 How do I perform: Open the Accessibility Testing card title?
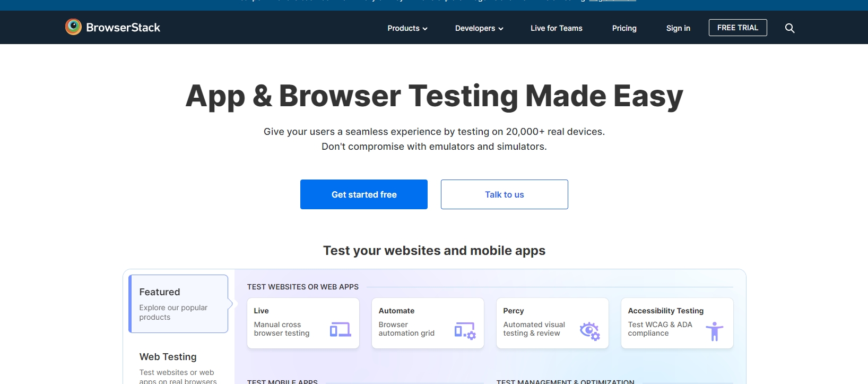click(665, 311)
